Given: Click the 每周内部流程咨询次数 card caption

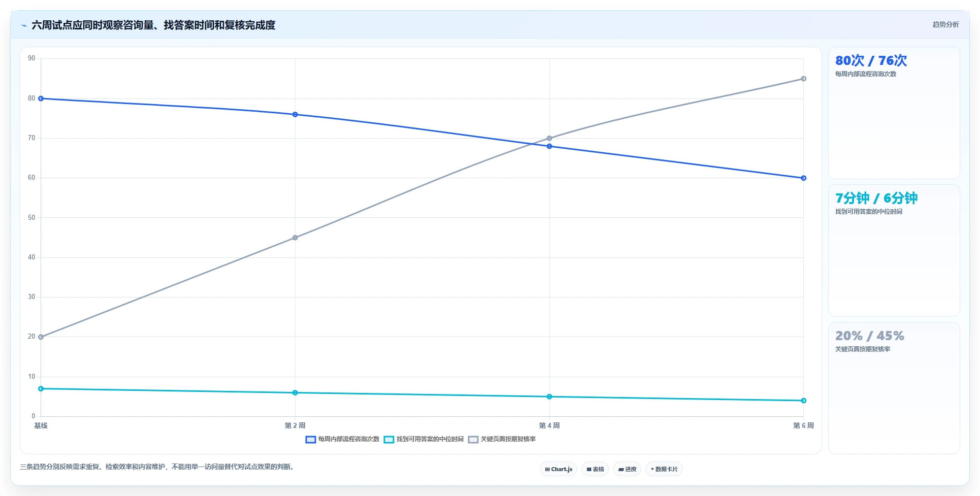Looking at the screenshot, I should 866,74.
